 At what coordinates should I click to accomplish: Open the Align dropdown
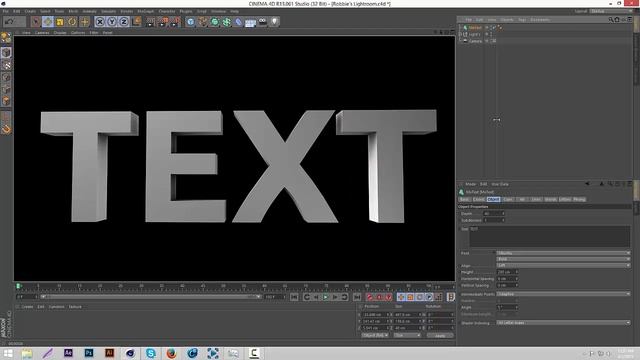tap(563, 265)
